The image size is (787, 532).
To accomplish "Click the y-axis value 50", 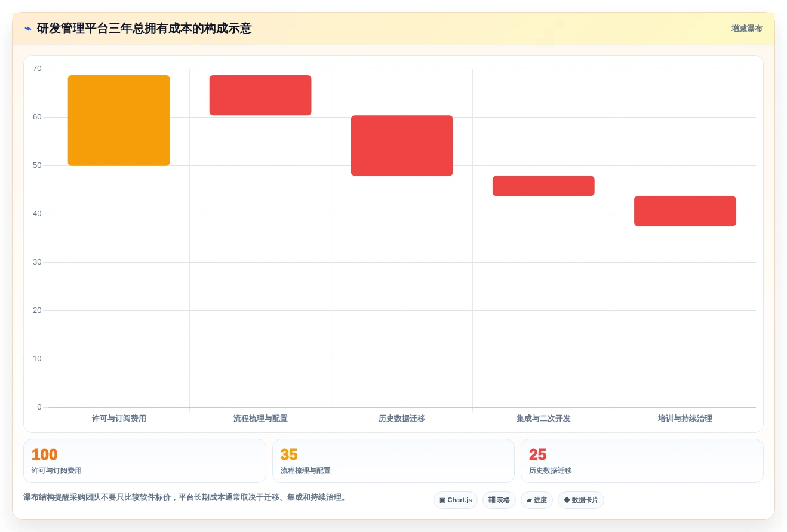I will tap(37, 165).
